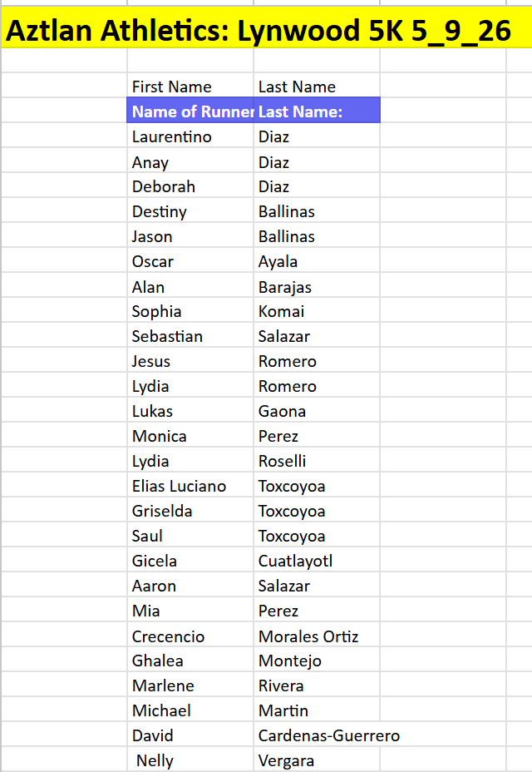Select the cell containing Laurentino
The image size is (532, 772).
pos(190,136)
